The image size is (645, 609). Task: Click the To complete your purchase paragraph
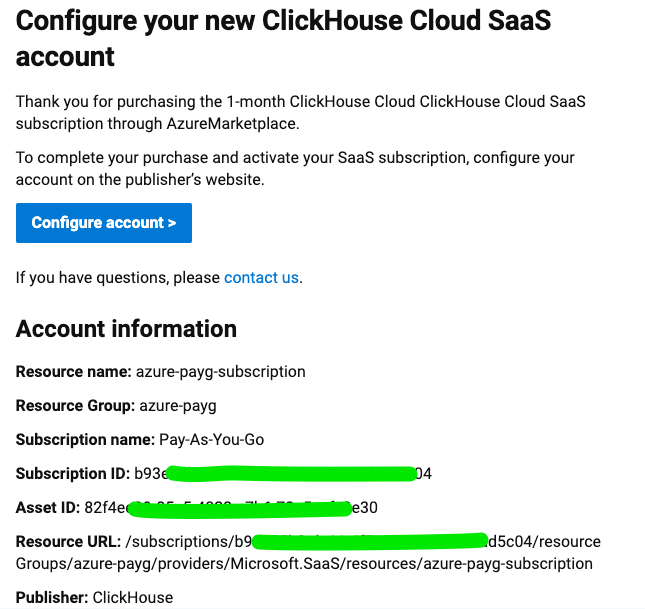[x=295, y=168]
